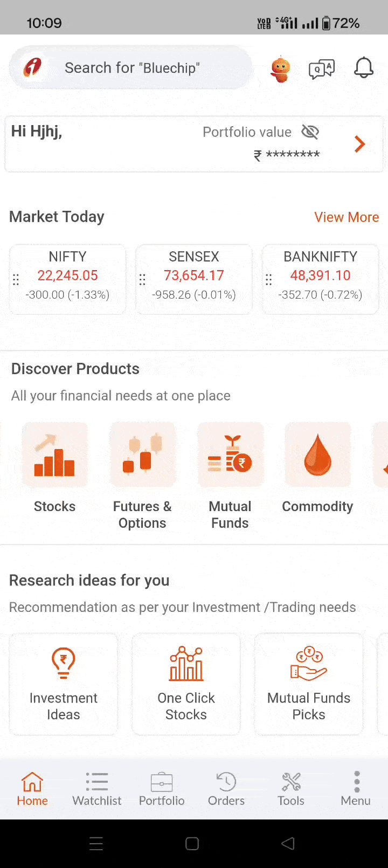Tap the NIFTY card drag handle

[16, 279]
